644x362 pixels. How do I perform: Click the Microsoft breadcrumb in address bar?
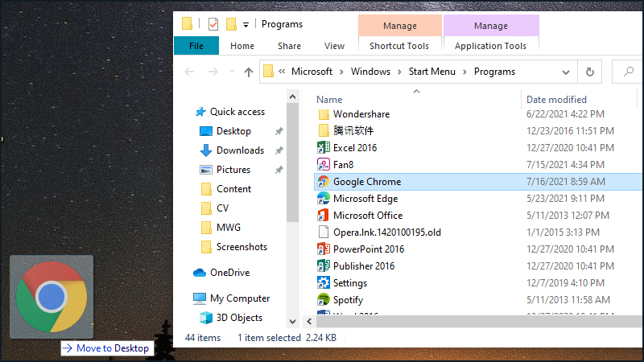pos(312,72)
